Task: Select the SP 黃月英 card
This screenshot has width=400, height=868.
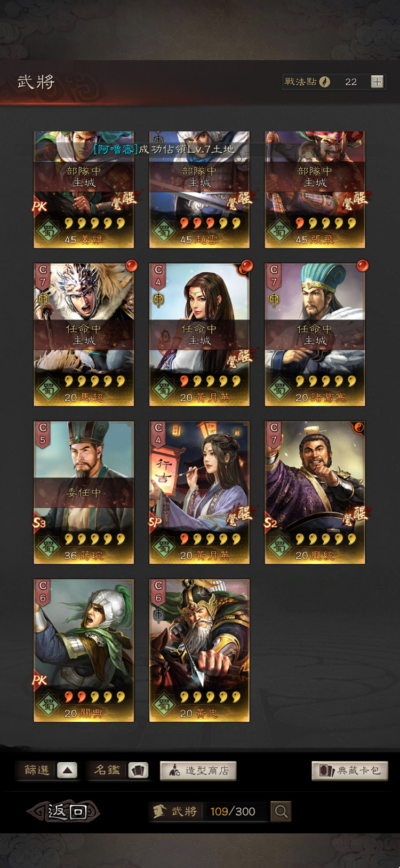Action: pos(199,492)
